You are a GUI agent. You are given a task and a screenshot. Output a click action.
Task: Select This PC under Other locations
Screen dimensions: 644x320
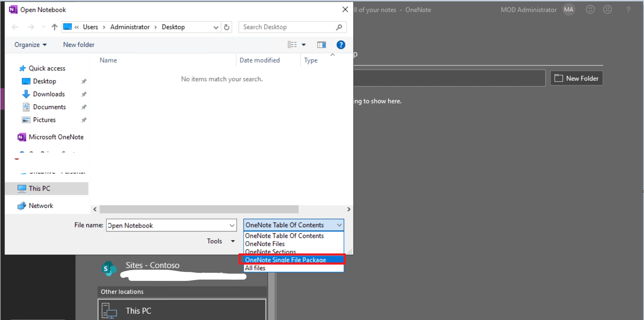[182, 311]
